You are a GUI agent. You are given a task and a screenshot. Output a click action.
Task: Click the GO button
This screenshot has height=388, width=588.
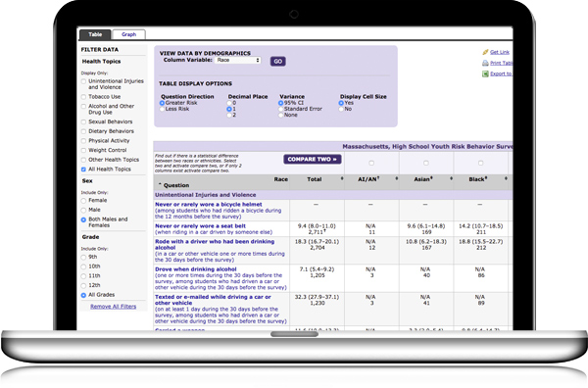pyautogui.click(x=278, y=61)
